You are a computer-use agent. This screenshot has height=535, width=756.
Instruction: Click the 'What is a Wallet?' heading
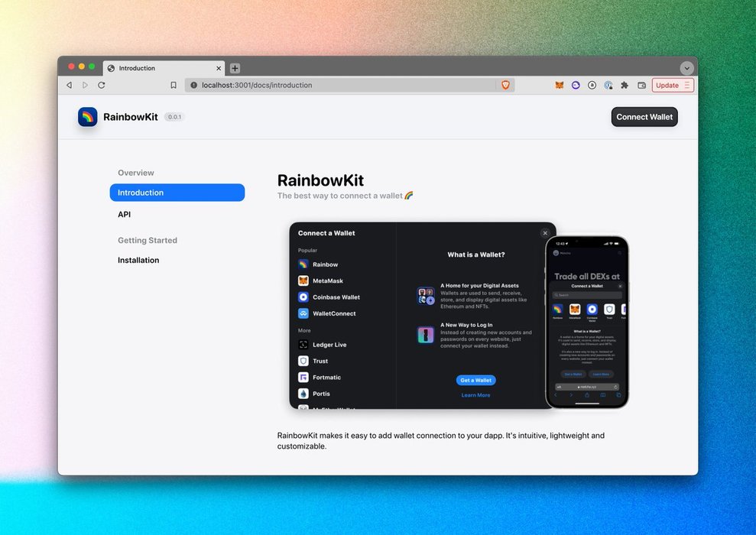476,255
